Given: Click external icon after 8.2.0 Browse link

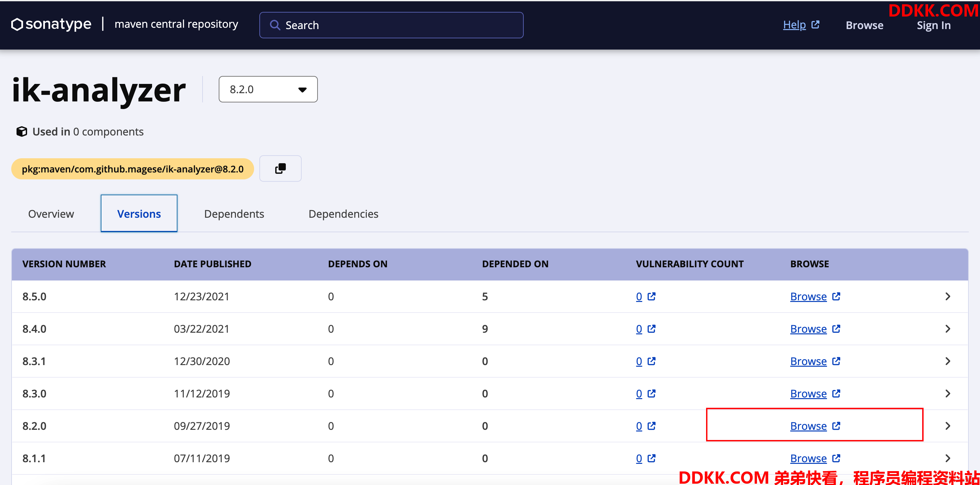Looking at the screenshot, I should pyautogui.click(x=836, y=426).
